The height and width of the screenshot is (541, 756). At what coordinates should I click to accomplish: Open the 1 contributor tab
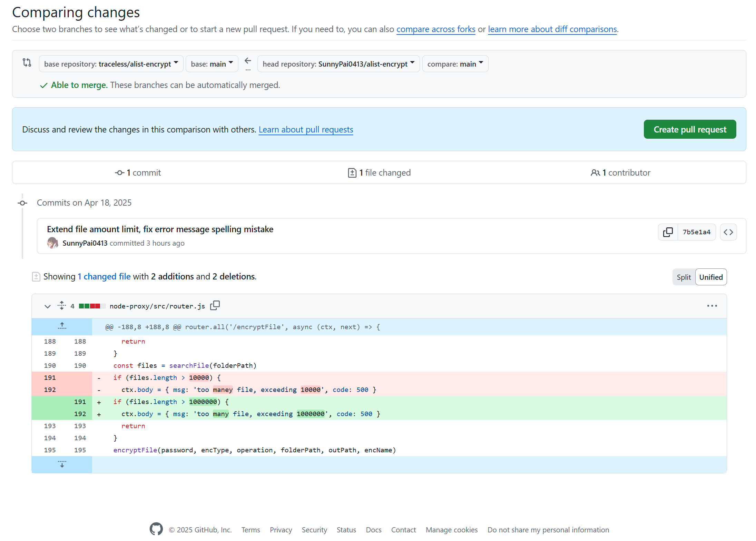pyautogui.click(x=620, y=173)
